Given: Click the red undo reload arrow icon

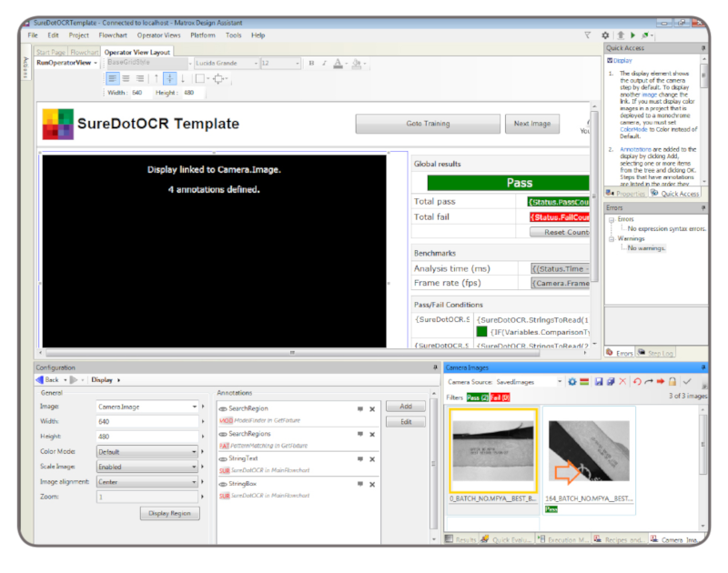Looking at the screenshot, I should (x=637, y=381).
